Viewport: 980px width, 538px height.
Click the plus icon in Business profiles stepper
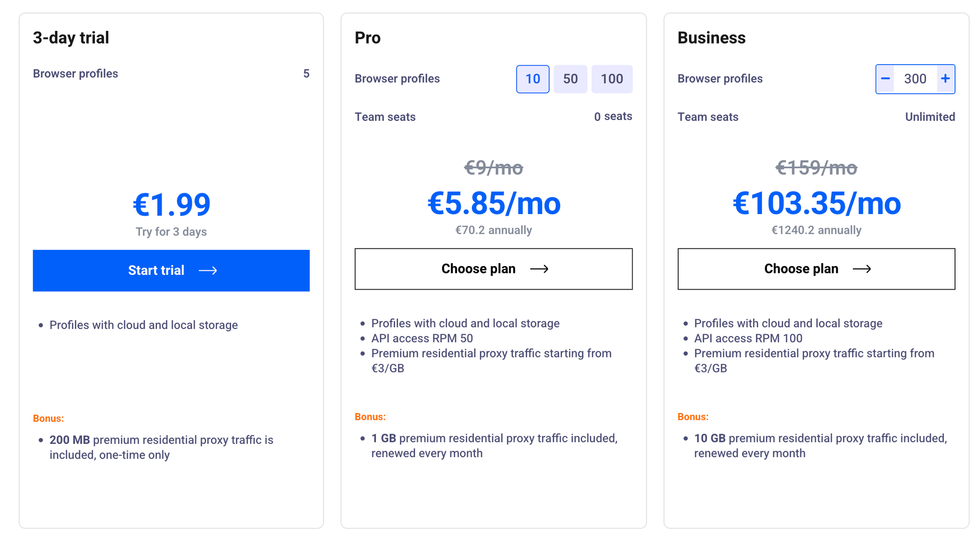945,79
